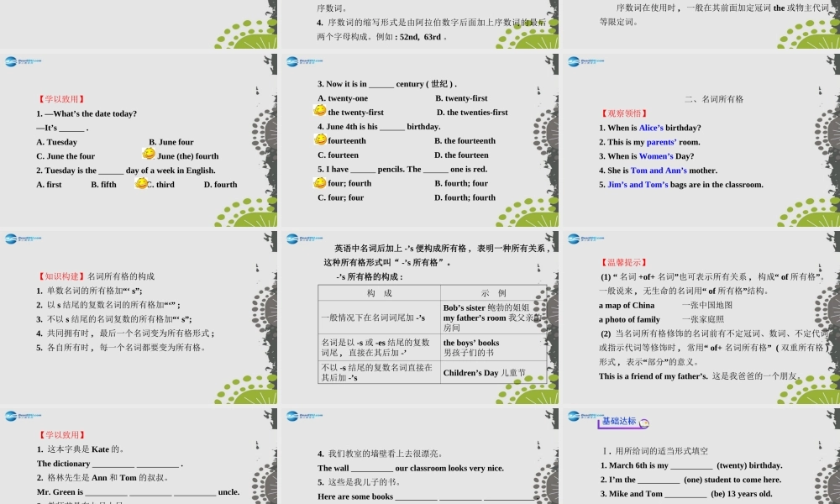
Task: Click the logo on the 温馨提示 slide
Action: pos(585,239)
